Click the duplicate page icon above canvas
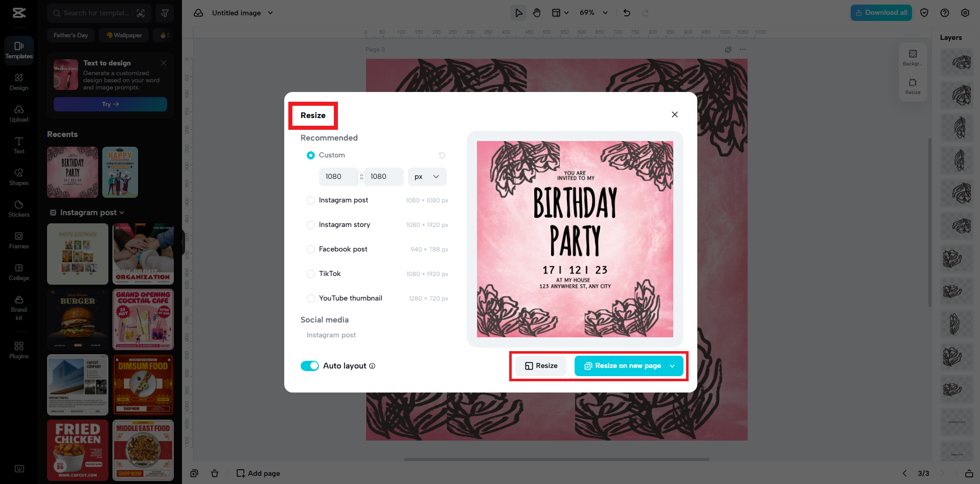 click(x=728, y=50)
